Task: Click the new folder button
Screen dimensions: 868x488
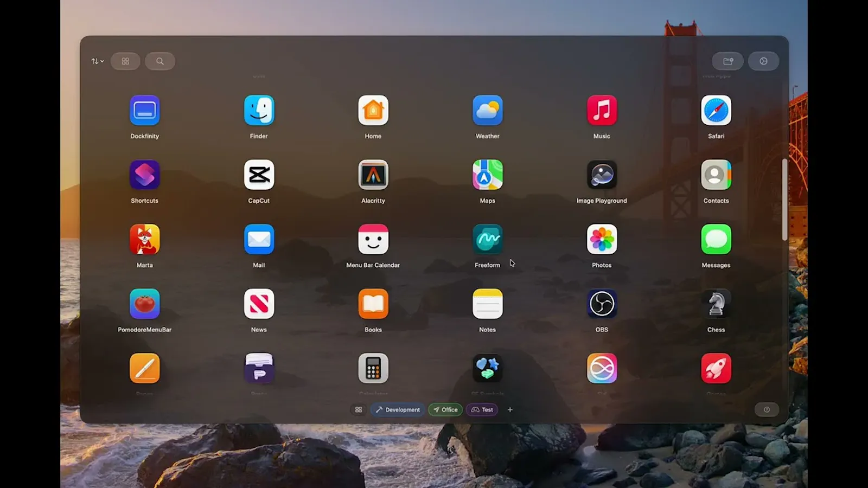Action: click(x=728, y=61)
